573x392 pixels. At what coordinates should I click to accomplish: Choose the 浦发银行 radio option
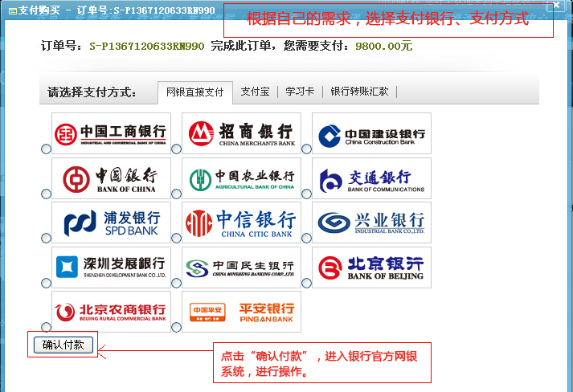coord(46,239)
